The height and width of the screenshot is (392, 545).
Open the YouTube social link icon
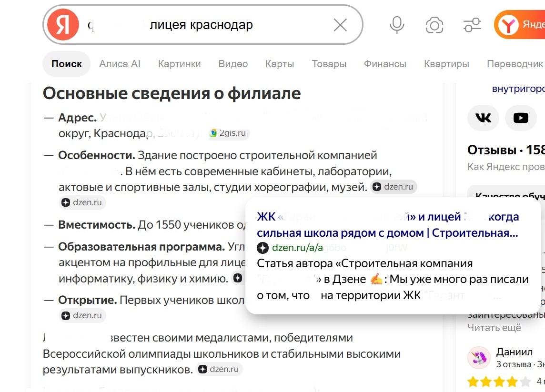coord(521,118)
